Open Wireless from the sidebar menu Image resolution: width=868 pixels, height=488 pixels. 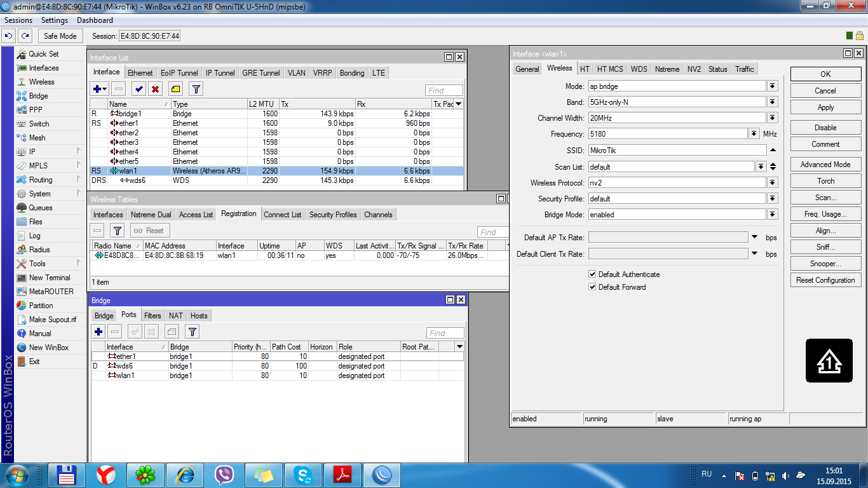[x=41, y=82]
